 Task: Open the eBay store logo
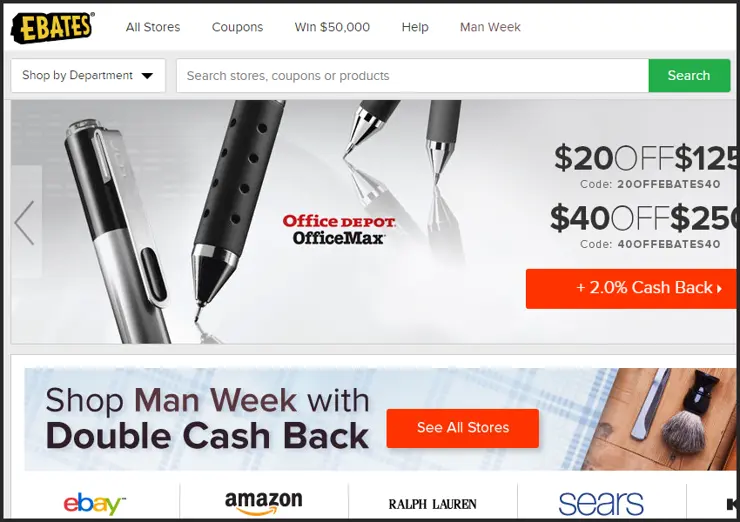[94, 504]
